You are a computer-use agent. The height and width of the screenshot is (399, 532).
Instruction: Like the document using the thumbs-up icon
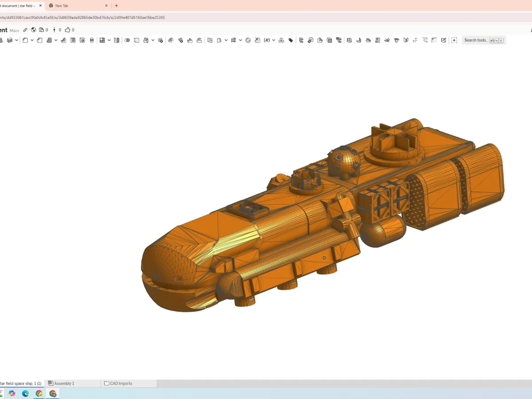[68, 30]
